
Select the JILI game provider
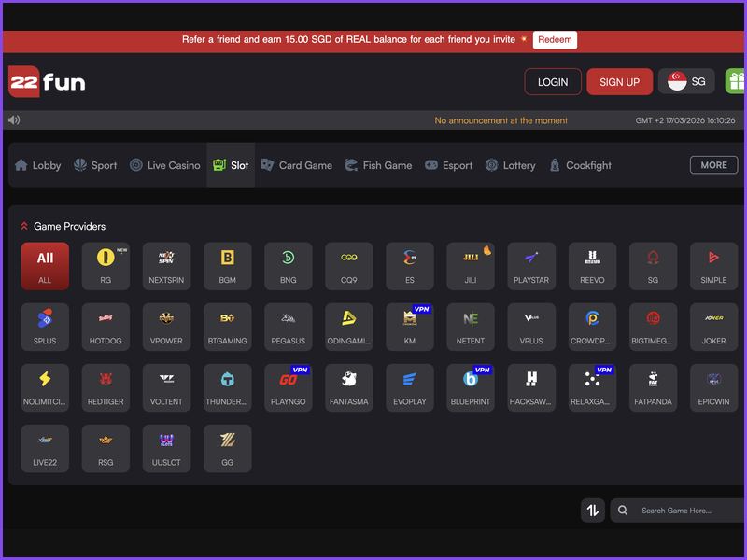pos(471,265)
